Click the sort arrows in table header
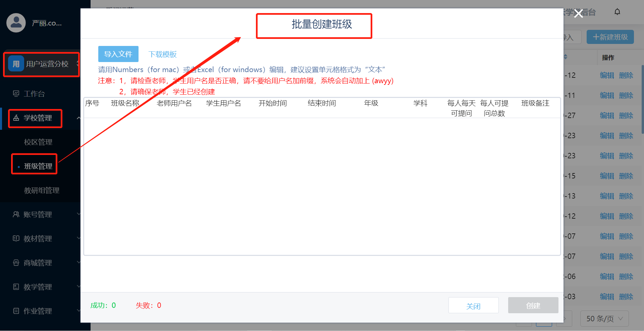 (566, 57)
